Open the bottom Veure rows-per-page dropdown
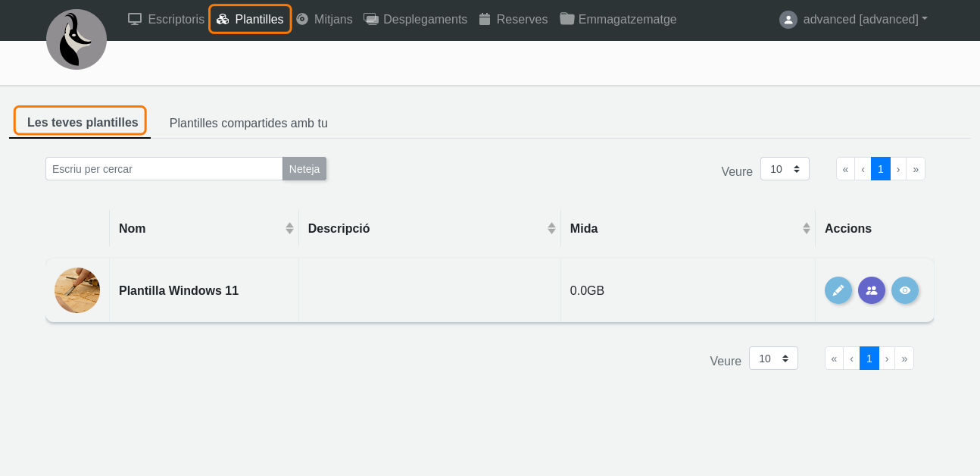This screenshot has height=476, width=980. [x=773, y=359]
